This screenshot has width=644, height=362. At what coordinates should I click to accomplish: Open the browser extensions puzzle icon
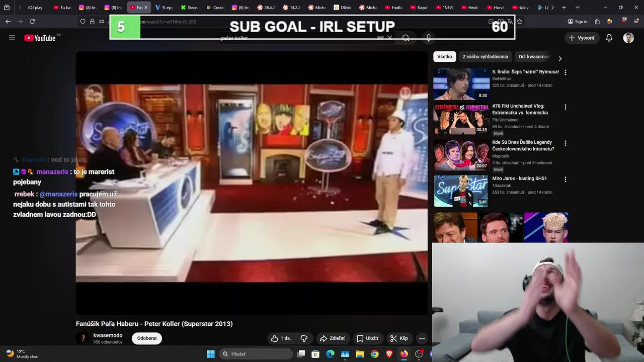pos(597,22)
